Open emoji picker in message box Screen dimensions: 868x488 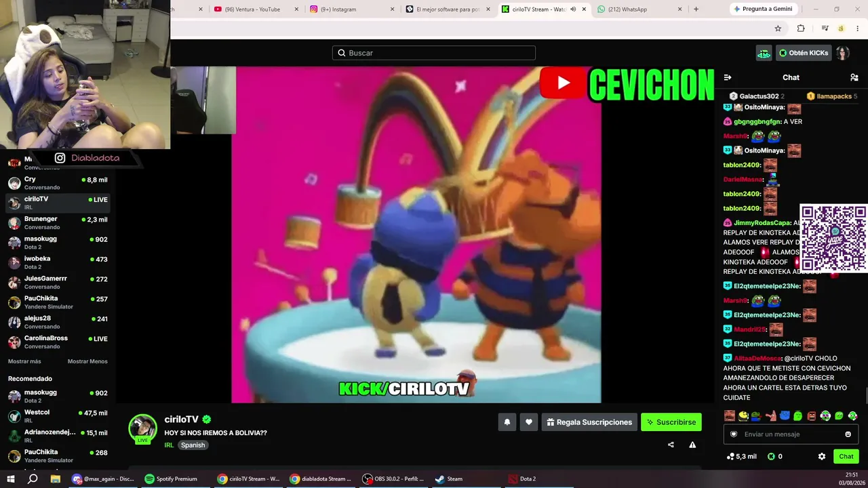click(848, 434)
